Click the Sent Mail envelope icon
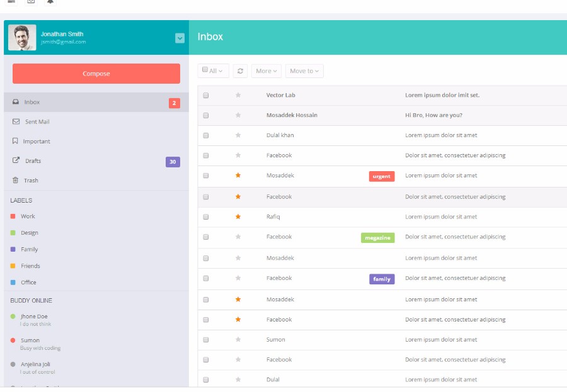Image resolution: width=567 pixels, height=392 pixels. [x=16, y=121]
